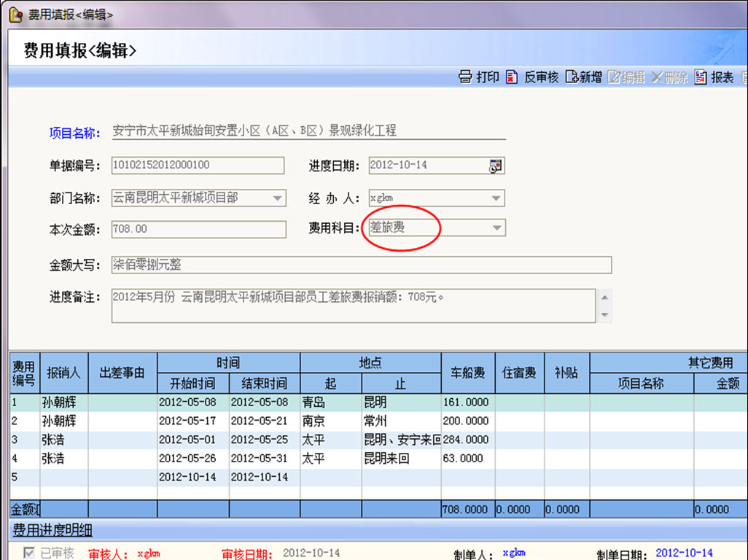Click the 金额大写 text field
The image size is (748, 560).
[x=361, y=264]
